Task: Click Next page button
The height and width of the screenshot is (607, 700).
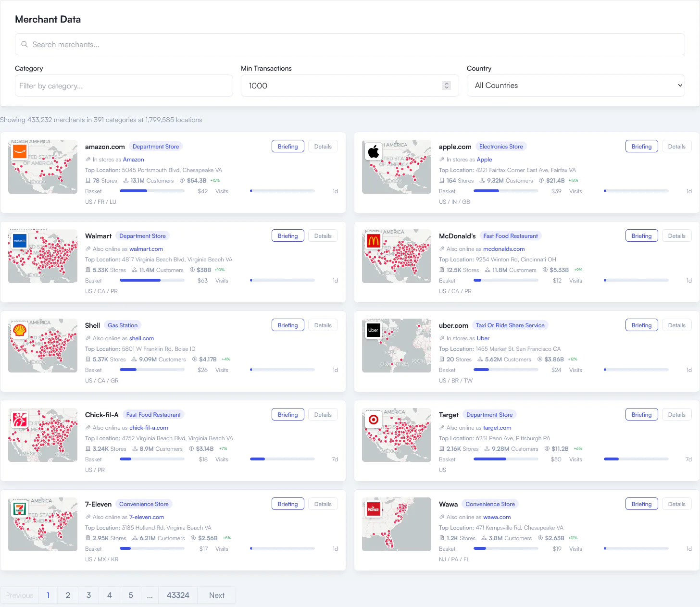Action: point(217,595)
